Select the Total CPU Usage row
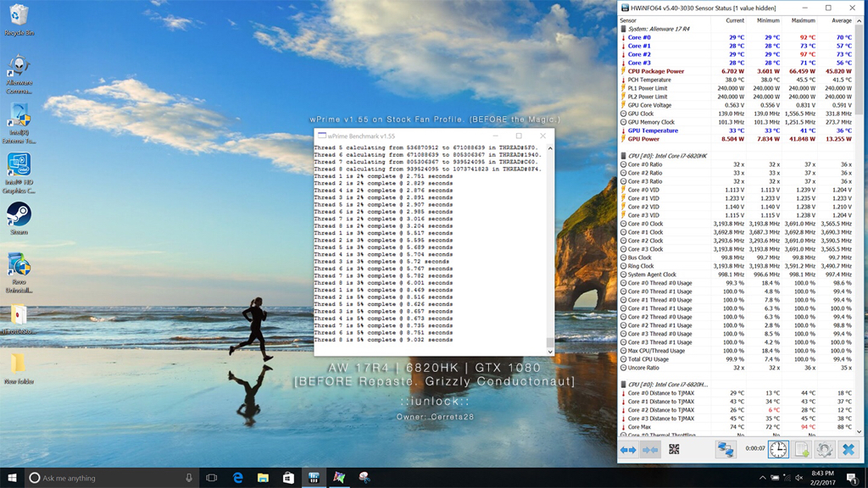The height and width of the screenshot is (488, 868). tap(737, 359)
